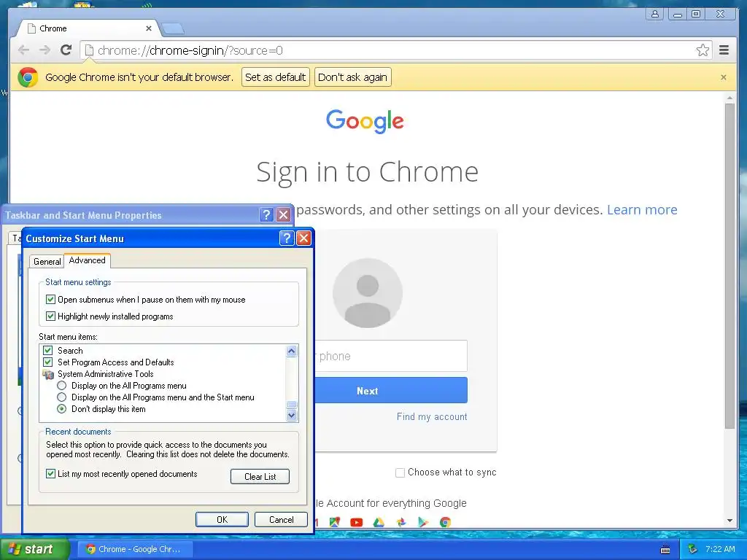747x560 pixels.
Task: Click Chrome page scrollbar up arrow
Action: click(x=729, y=98)
